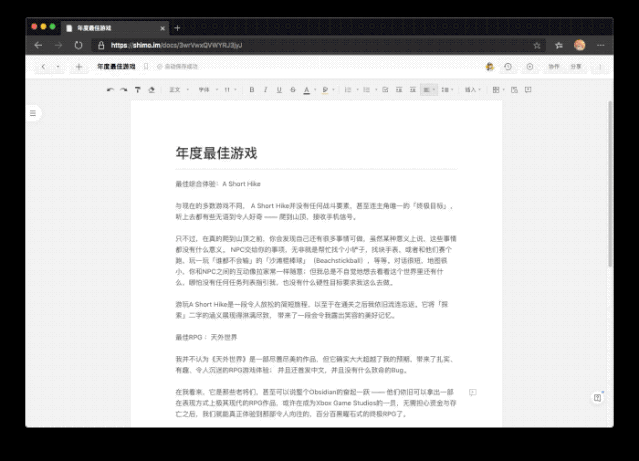Toggle strikethrough formatting
The width and height of the screenshot is (639, 461).
[293, 90]
